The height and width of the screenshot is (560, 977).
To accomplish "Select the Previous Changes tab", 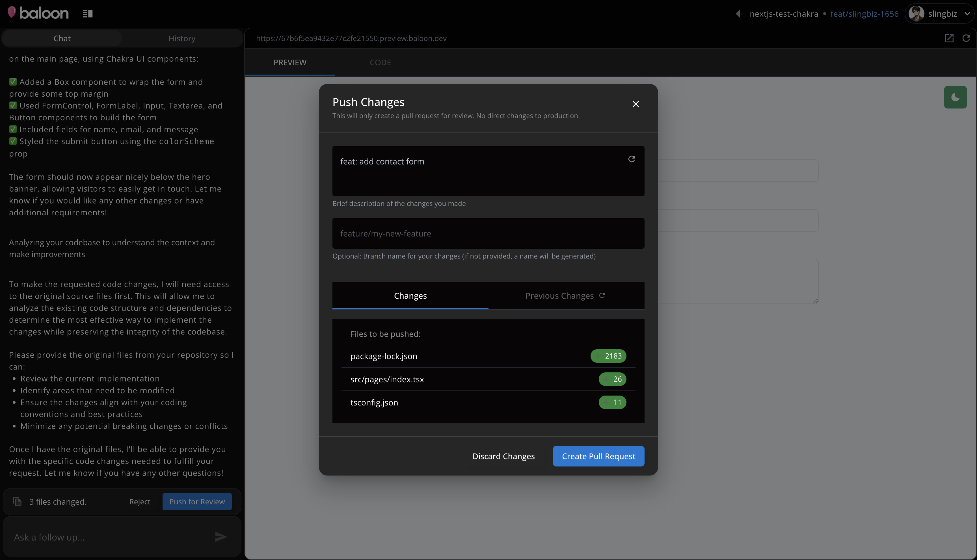I will 559,296.
